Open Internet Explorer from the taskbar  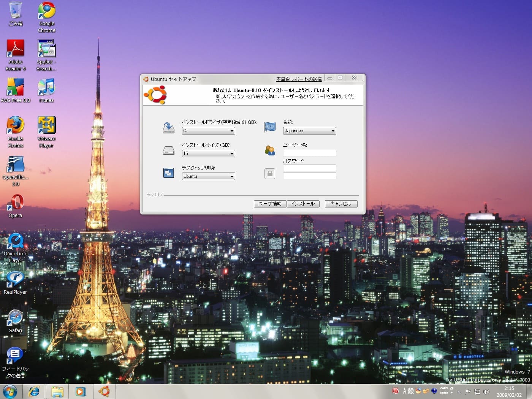(34, 391)
